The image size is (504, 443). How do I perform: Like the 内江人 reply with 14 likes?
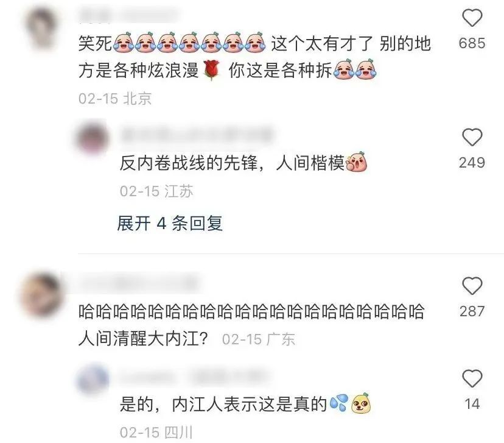(x=472, y=378)
